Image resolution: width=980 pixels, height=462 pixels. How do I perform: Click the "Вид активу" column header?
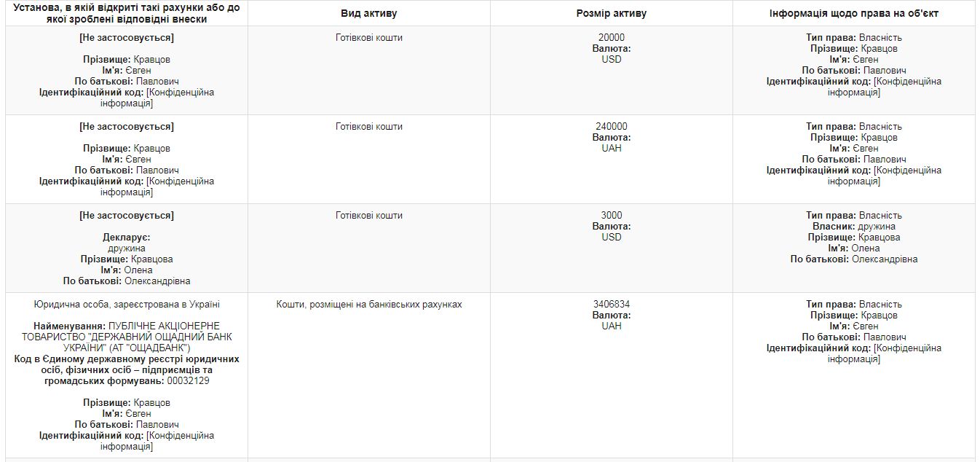click(368, 14)
